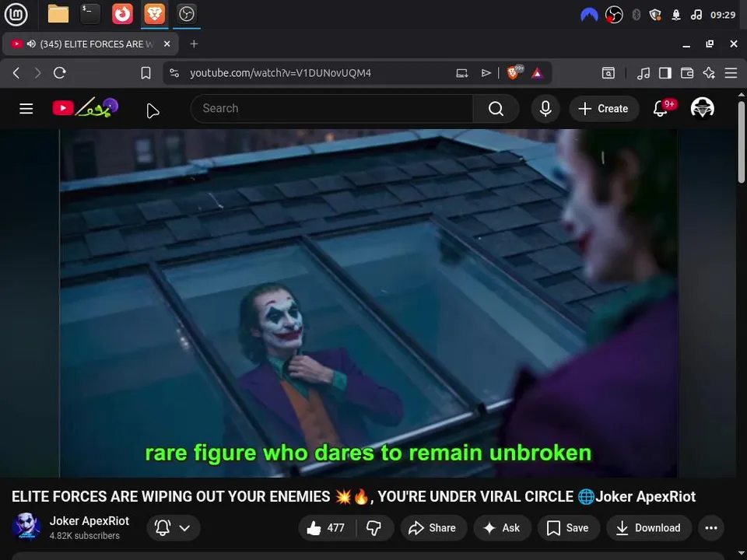Open YouTube guide hamburger menu

(26, 109)
